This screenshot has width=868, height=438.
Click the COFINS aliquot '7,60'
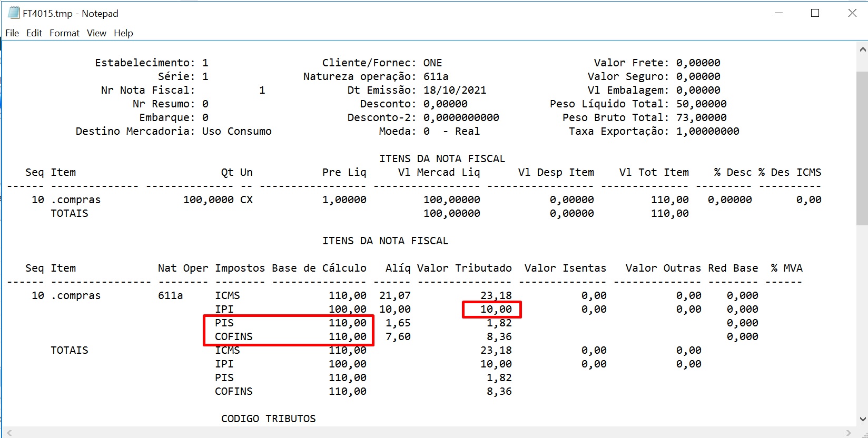(398, 336)
